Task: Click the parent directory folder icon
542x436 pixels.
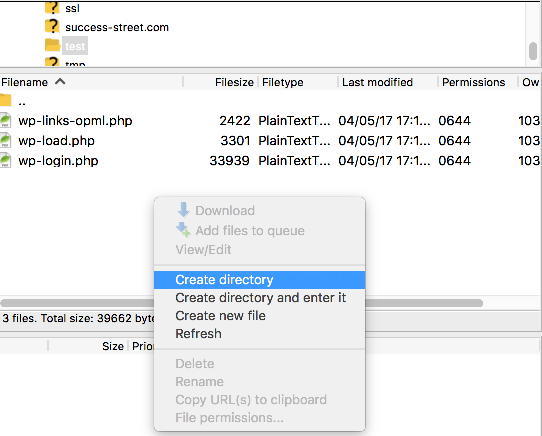Action: click(x=6, y=100)
